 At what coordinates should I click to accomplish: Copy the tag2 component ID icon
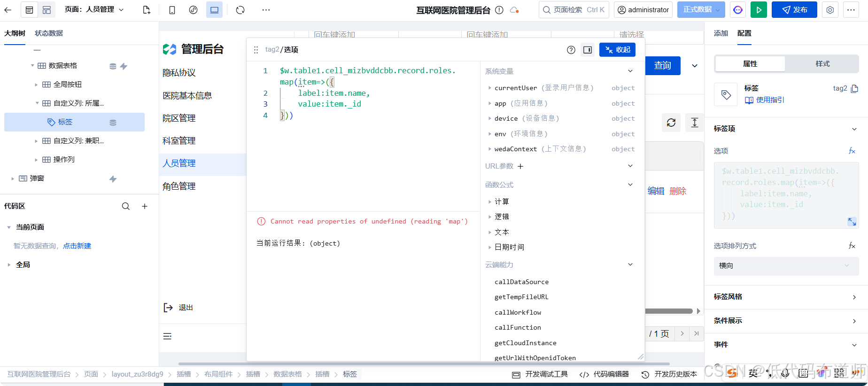tap(855, 89)
